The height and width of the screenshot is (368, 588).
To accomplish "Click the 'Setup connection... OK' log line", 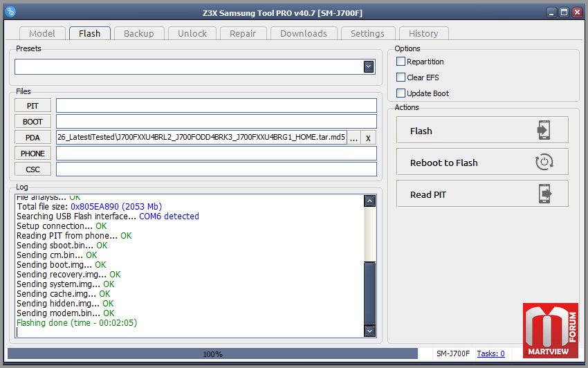I will [62, 226].
